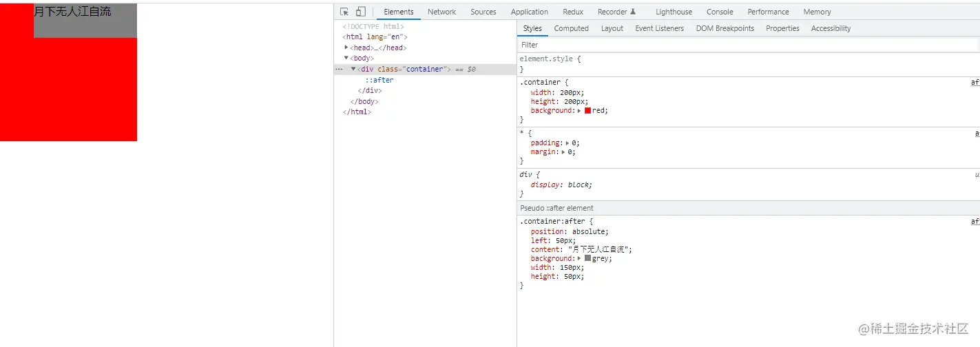Open source link beside .container:after rule
The width and height of the screenshot is (980, 347).
975,221
